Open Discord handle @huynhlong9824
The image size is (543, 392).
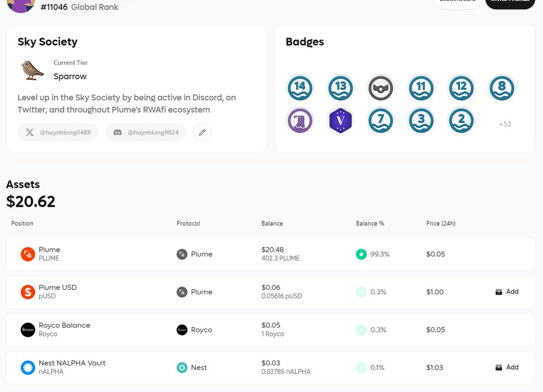click(146, 132)
